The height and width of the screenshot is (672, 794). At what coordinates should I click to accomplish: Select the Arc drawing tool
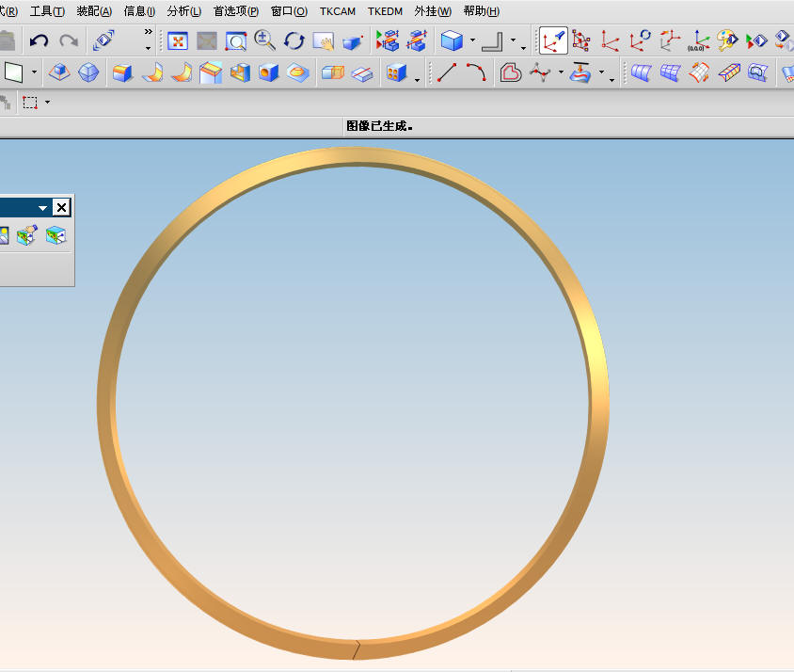(x=477, y=72)
